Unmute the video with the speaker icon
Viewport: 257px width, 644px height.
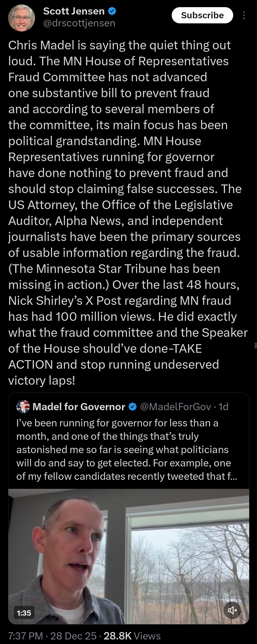tap(232, 610)
